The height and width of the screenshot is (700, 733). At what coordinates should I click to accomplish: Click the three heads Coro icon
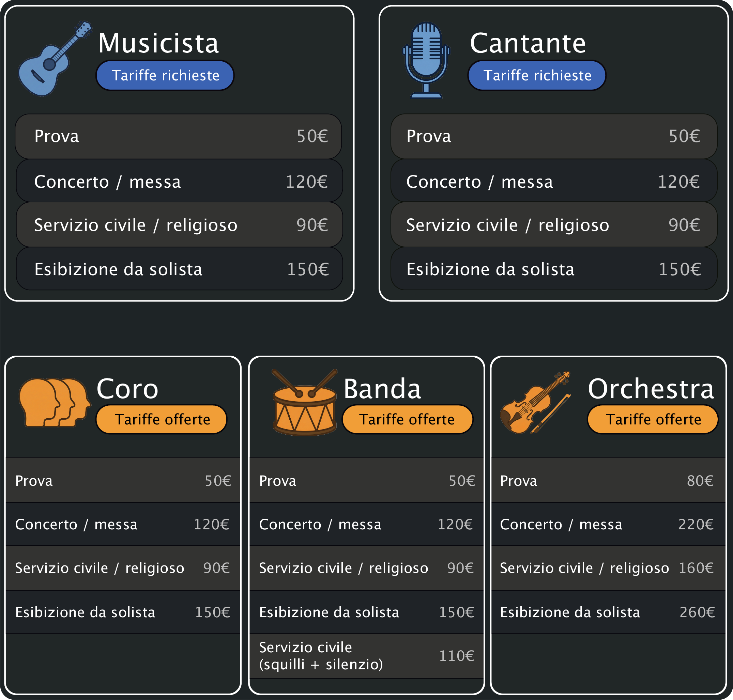(55, 402)
